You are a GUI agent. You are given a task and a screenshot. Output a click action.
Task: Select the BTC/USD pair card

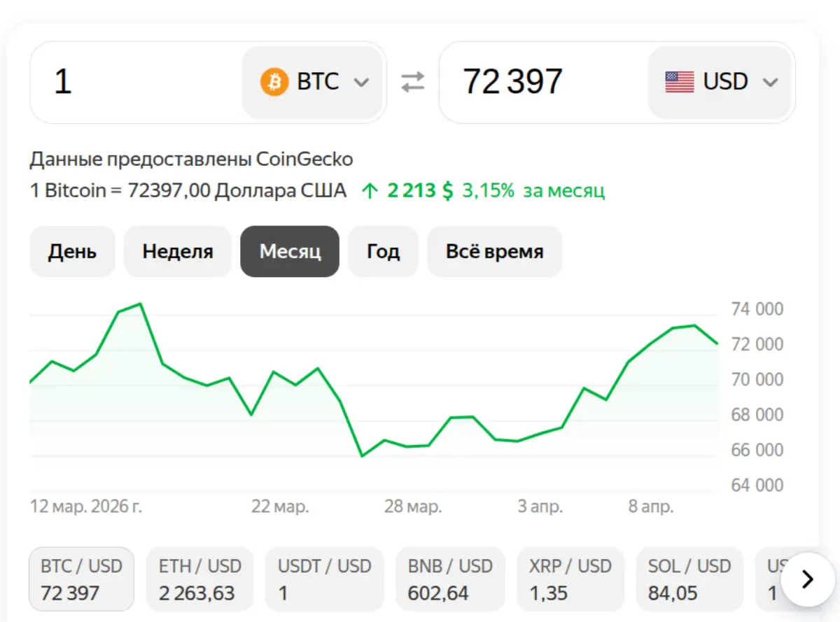[81, 579]
